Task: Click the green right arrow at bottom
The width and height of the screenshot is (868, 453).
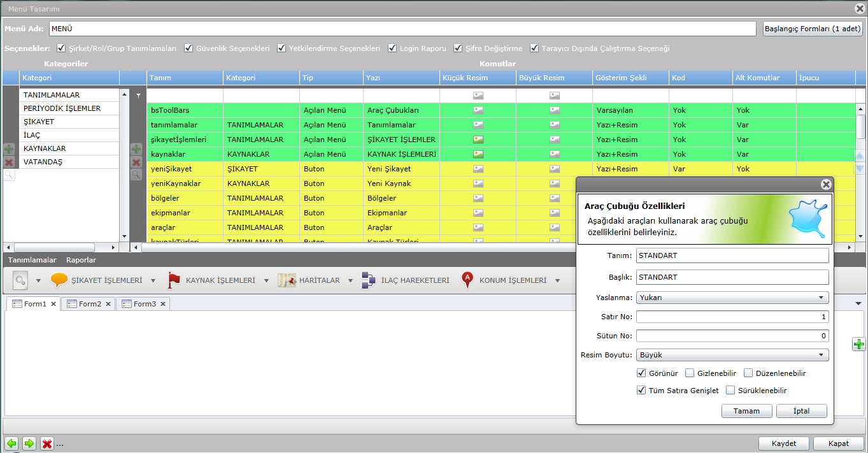Action: [x=29, y=443]
